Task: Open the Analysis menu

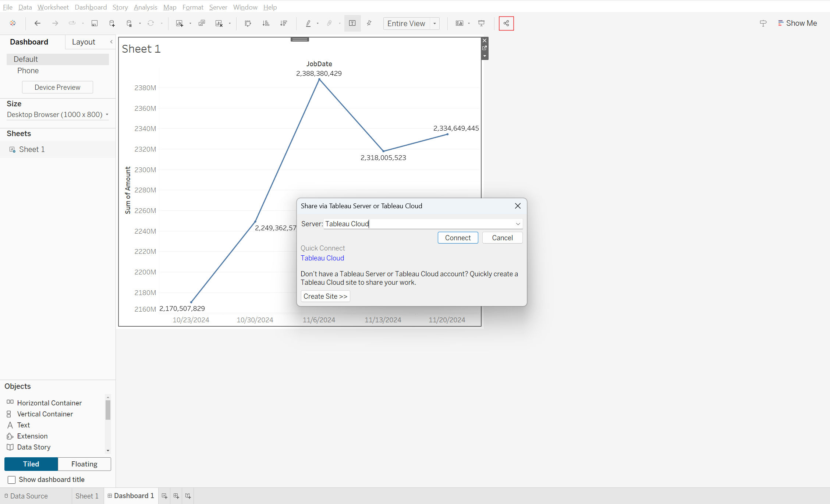Action: tap(145, 7)
